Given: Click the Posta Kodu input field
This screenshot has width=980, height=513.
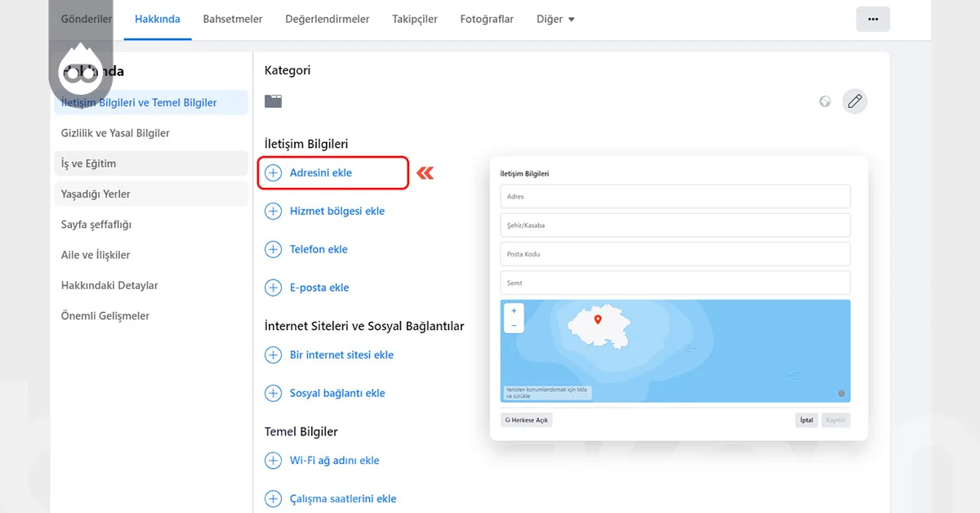Looking at the screenshot, I should (675, 253).
